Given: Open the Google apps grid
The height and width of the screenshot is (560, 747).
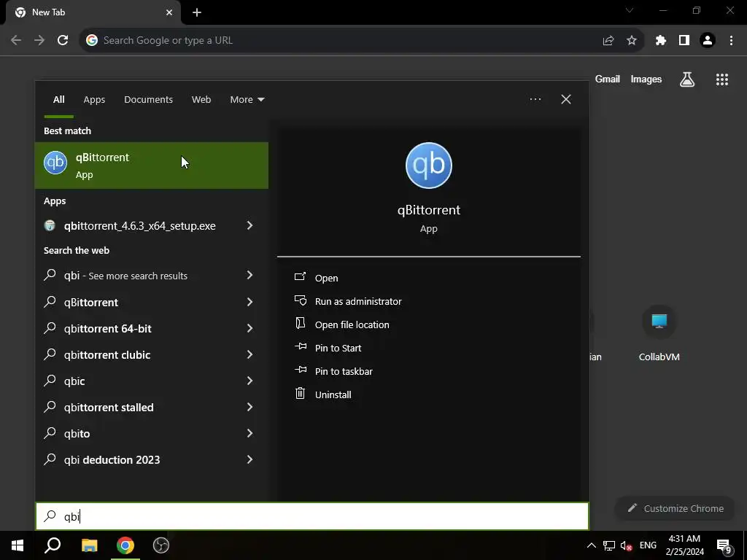Looking at the screenshot, I should [722, 79].
